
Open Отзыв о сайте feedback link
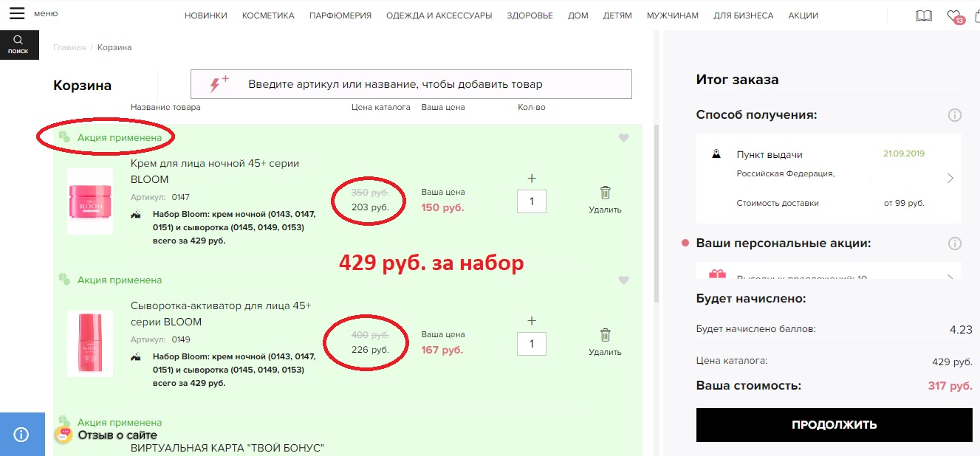pos(117,435)
